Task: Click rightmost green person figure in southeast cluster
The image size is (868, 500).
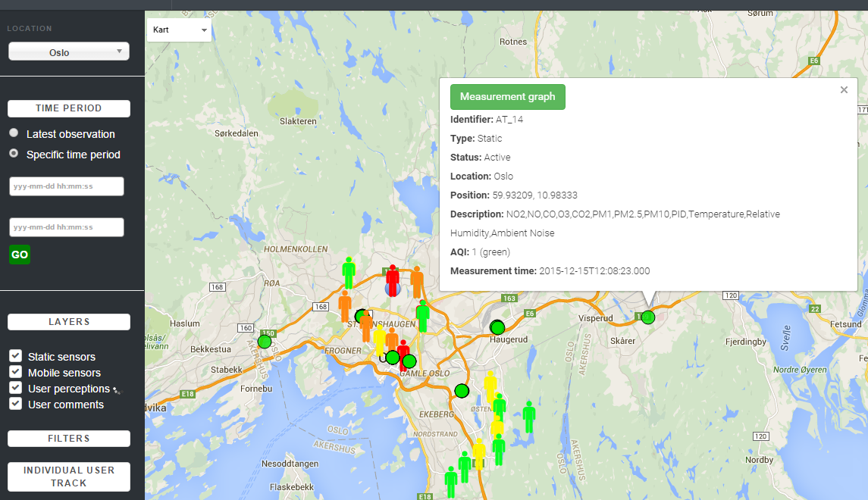Action: coord(529,417)
